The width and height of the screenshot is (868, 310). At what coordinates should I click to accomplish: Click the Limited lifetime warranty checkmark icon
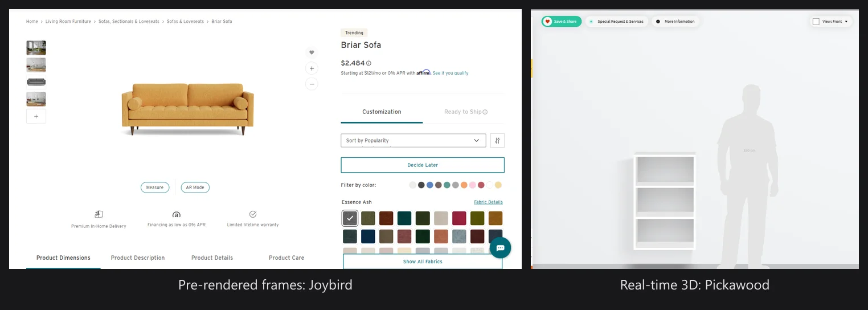click(x=253, y=214)
